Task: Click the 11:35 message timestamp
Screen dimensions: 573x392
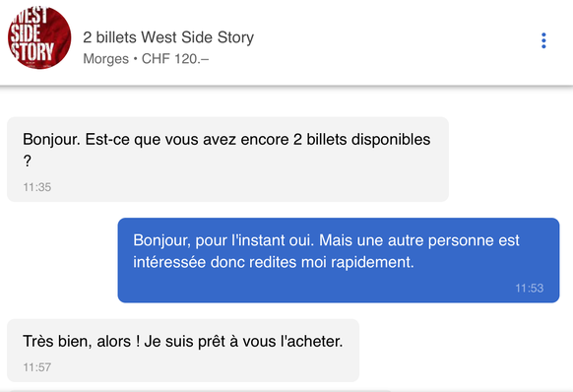Action: (37, 187)
